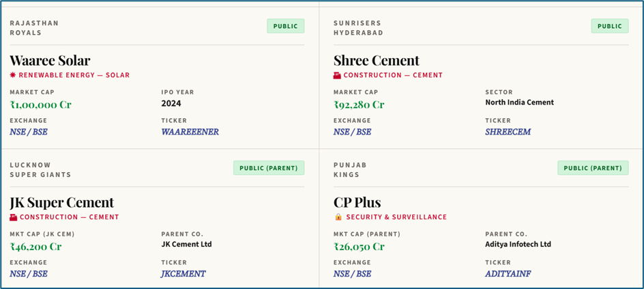
Task: Click NSE / BSE exchange under Waaree Solar
Action: tap(29, 132)
